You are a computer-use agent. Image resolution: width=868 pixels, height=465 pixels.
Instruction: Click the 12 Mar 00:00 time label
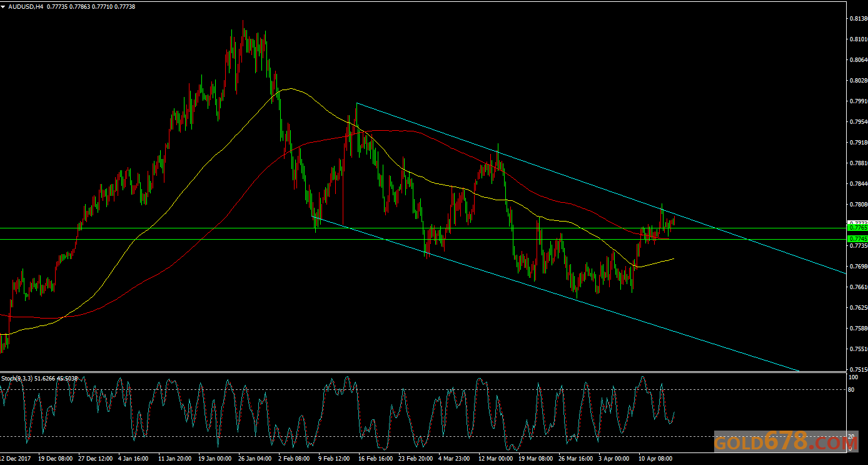tap(495, 459)
